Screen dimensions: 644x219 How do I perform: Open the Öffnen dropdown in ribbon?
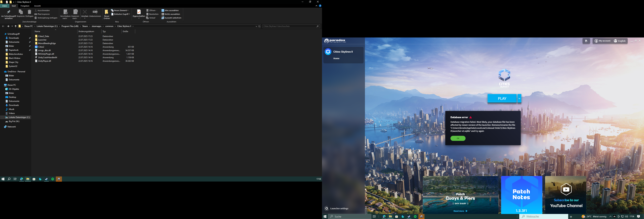152,11
